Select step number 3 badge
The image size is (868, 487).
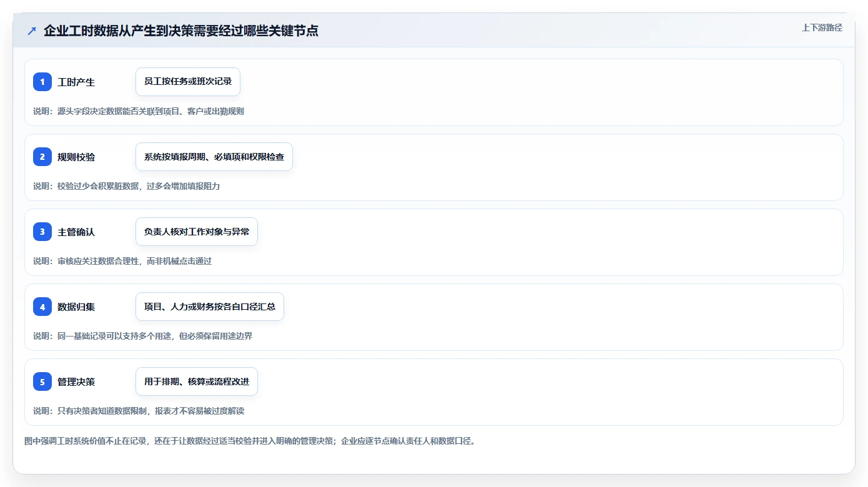42,232
